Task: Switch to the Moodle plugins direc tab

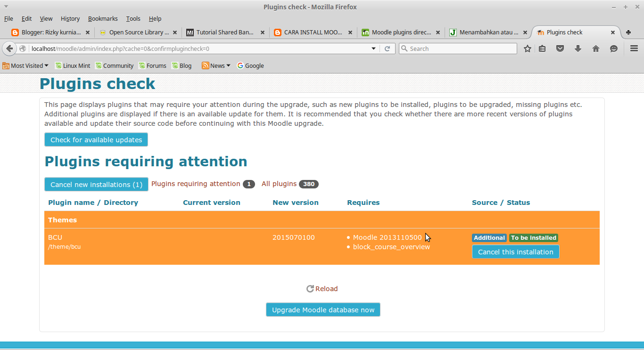Action: pos(401,33)
